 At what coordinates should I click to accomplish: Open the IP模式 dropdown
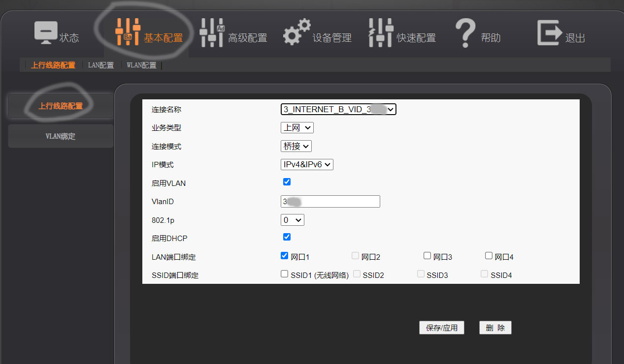click(307, 164)
